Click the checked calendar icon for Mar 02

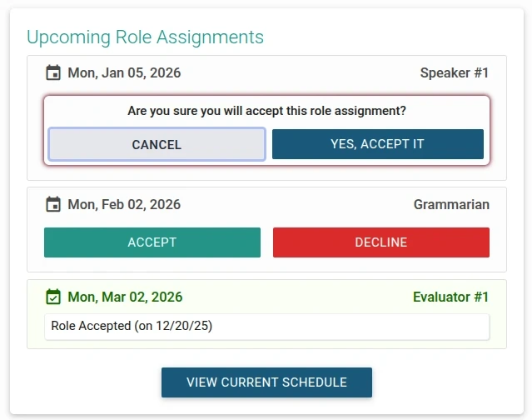pyautogui.click(x=53, y=297)
